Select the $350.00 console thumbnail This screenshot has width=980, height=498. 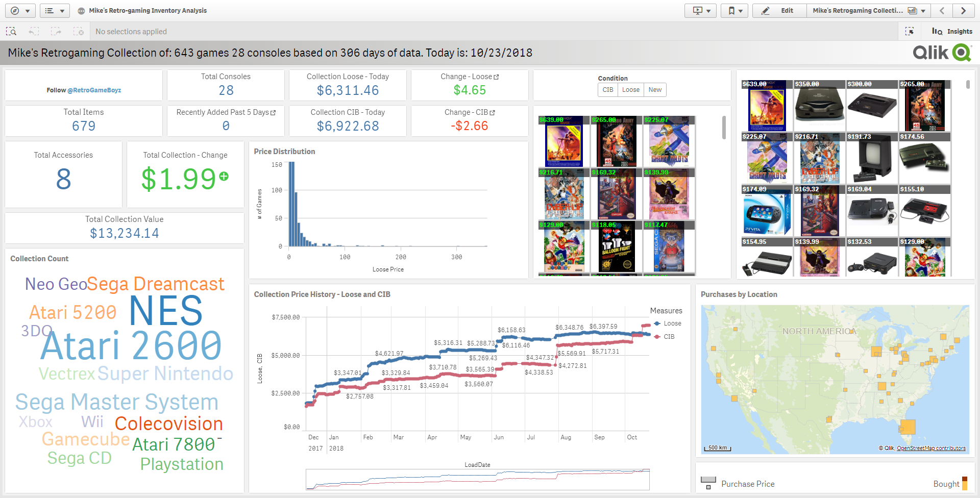click(819, 106)
